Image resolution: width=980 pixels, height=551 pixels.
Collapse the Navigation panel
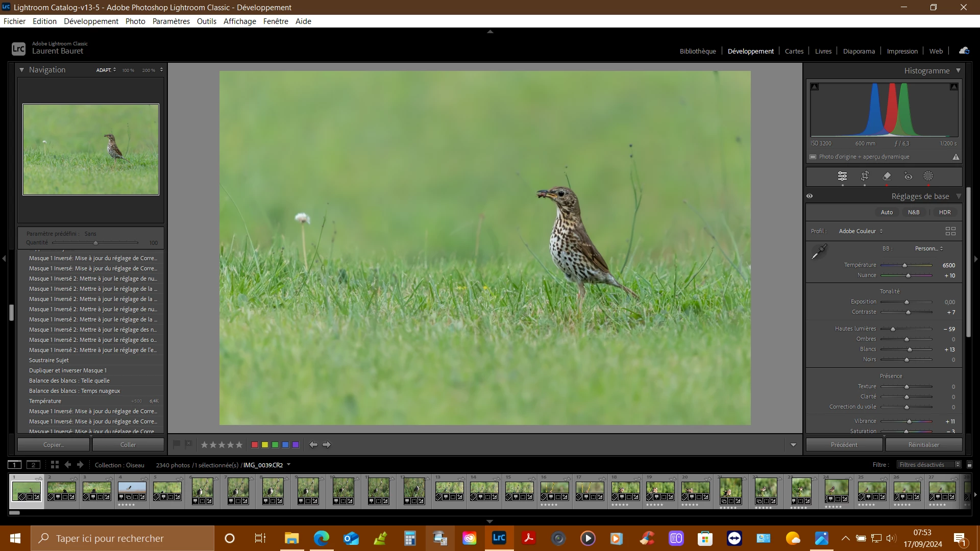[x=22, y=70]
